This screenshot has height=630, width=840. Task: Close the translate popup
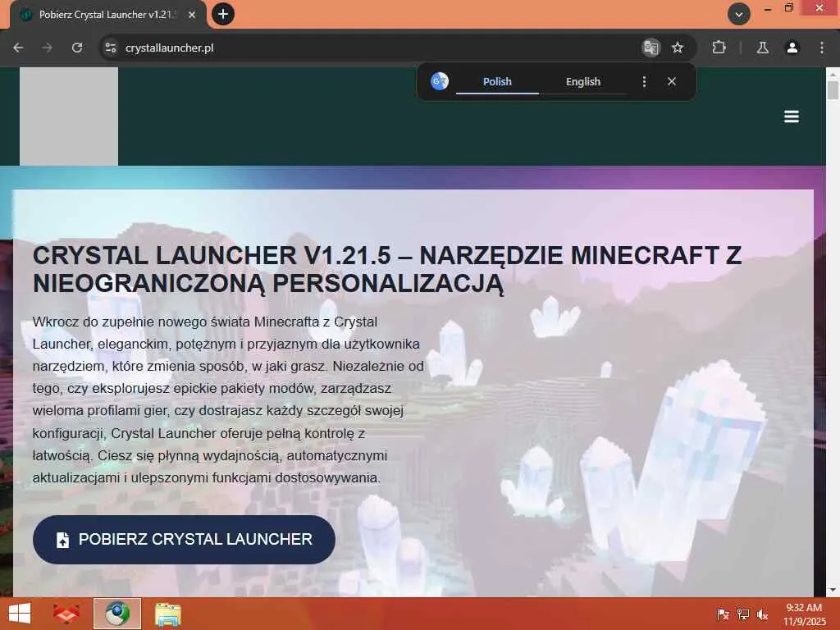click(672, 81)
